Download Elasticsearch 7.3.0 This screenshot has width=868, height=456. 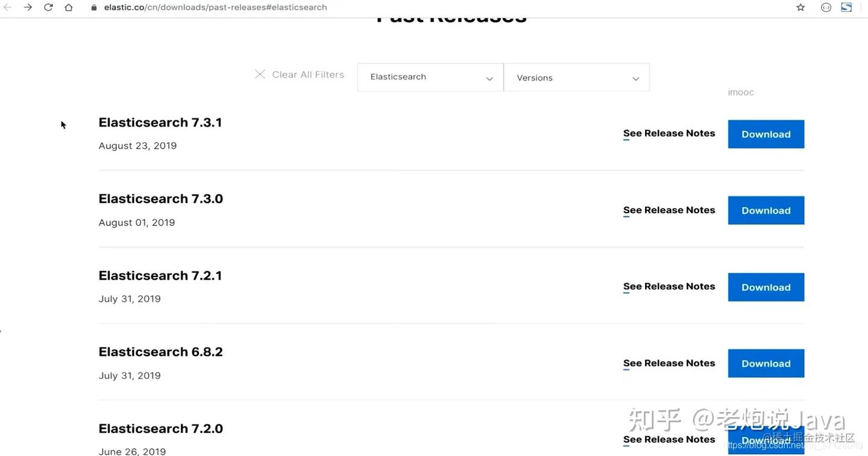pyautogui.click(x=766, y=210)
